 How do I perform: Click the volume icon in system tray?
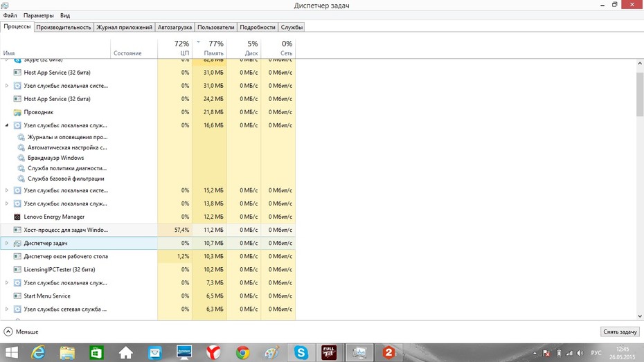580,353
